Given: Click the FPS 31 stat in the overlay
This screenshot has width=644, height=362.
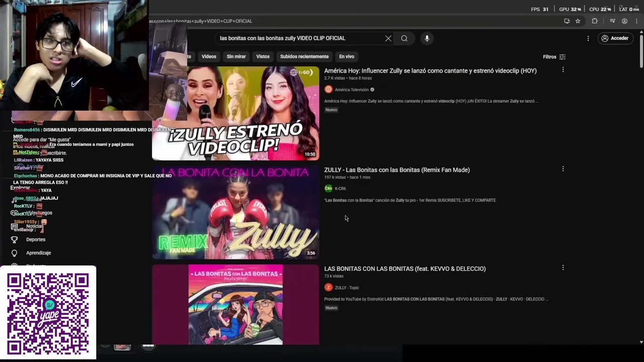Looking at the screenshot, I should [540, 9].
